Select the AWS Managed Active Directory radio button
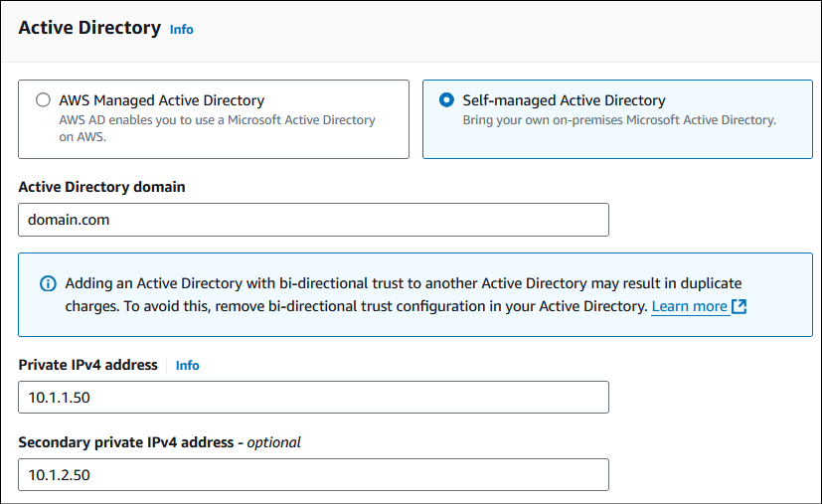 pyautogui.click(x=43, y=100)
